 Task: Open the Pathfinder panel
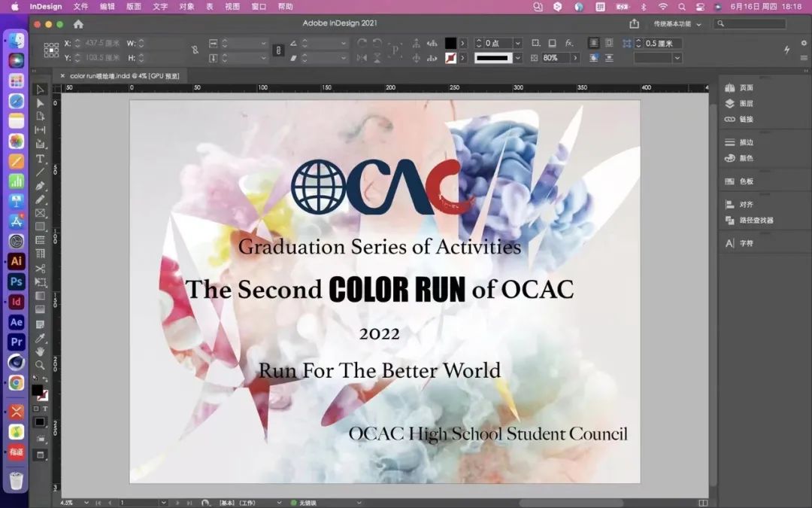pyautogui.click(x=749, y=220)
